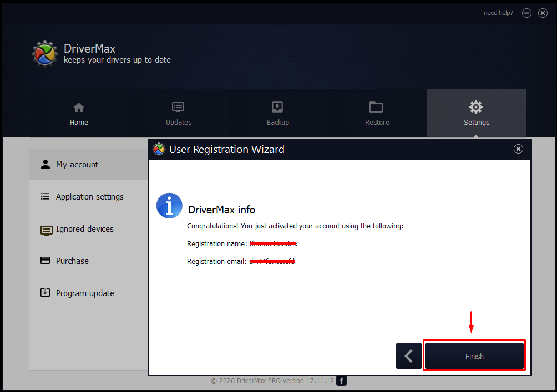Click the My account person icon

pos(45,164)
